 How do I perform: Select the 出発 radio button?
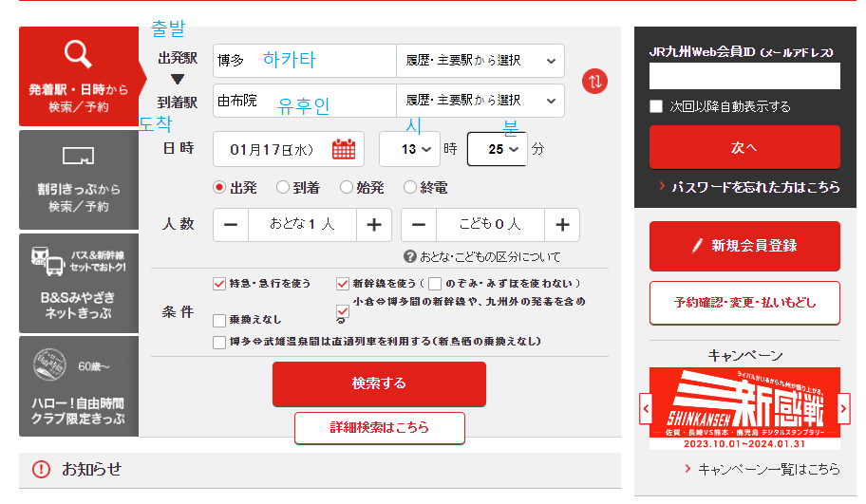pyautogui.click(x=219, y=188)
